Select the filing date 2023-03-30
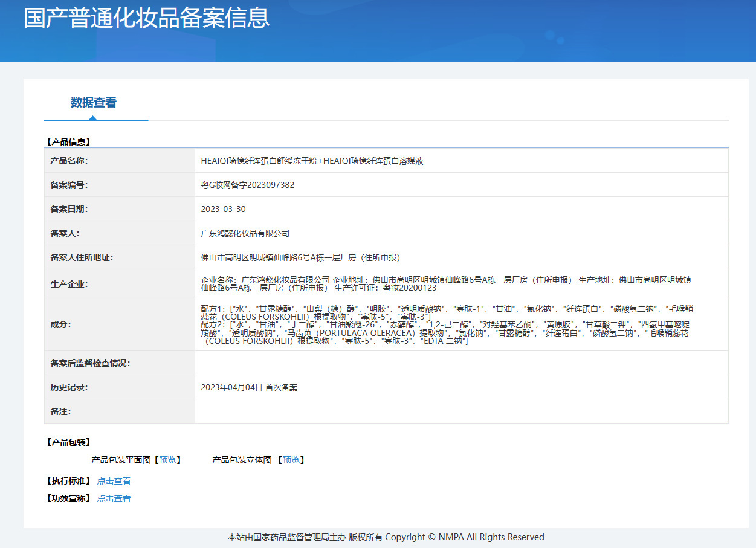 pyautogui.click(x=224, y=209)
